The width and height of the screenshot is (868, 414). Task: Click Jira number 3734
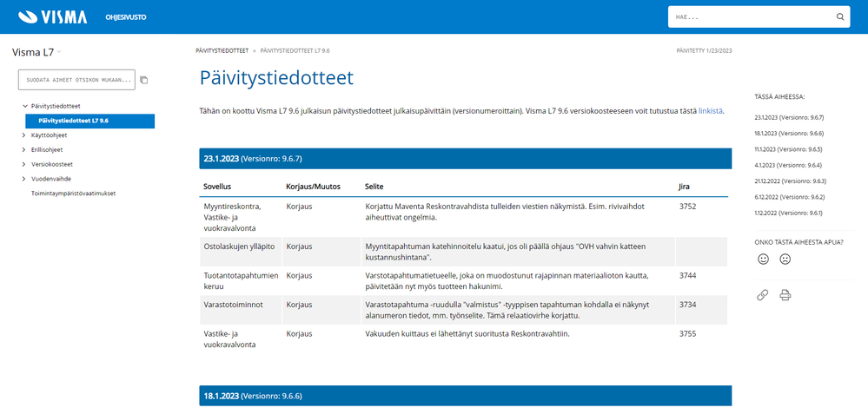[687, 305]
